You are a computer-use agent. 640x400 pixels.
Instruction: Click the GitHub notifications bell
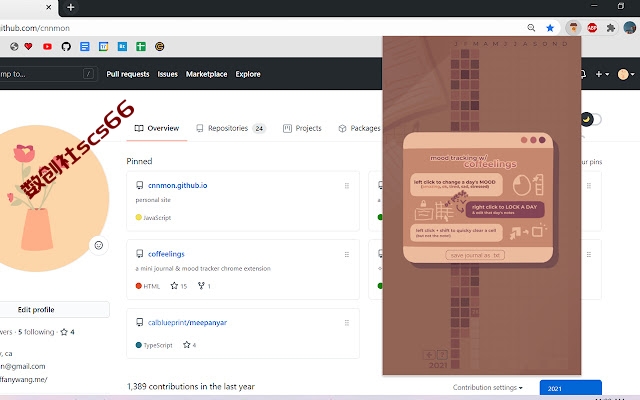pyautogui.click(x=583, y=74)
